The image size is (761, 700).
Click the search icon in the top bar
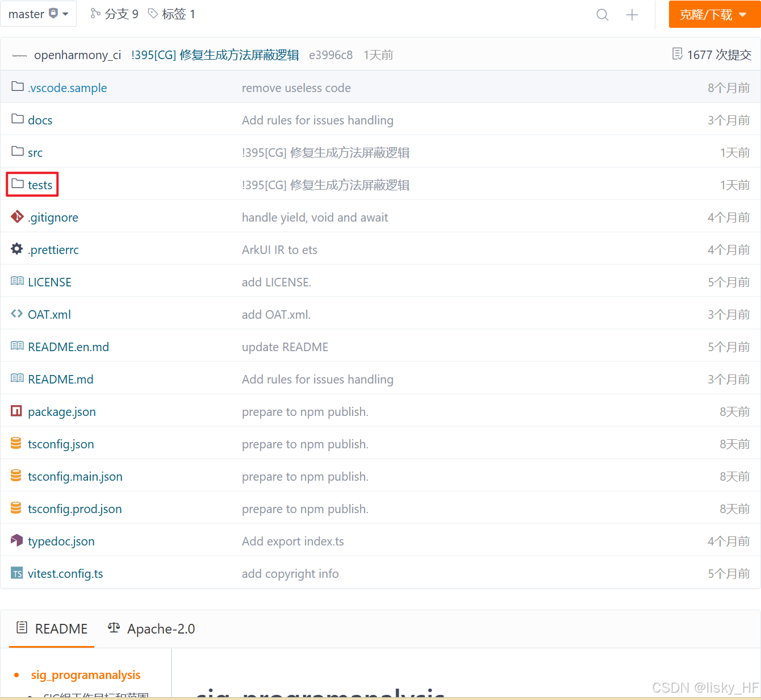[602, 14]
